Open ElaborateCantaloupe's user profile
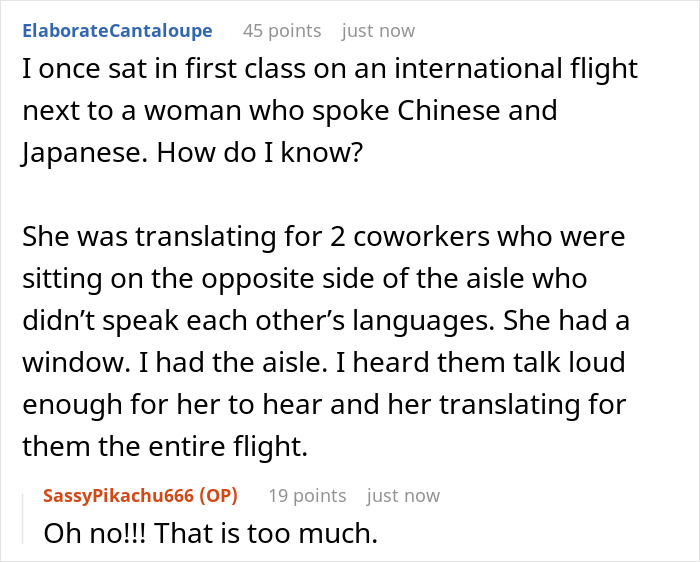The width and height of the screenshot is (700, 562). (x=125, y=31)
